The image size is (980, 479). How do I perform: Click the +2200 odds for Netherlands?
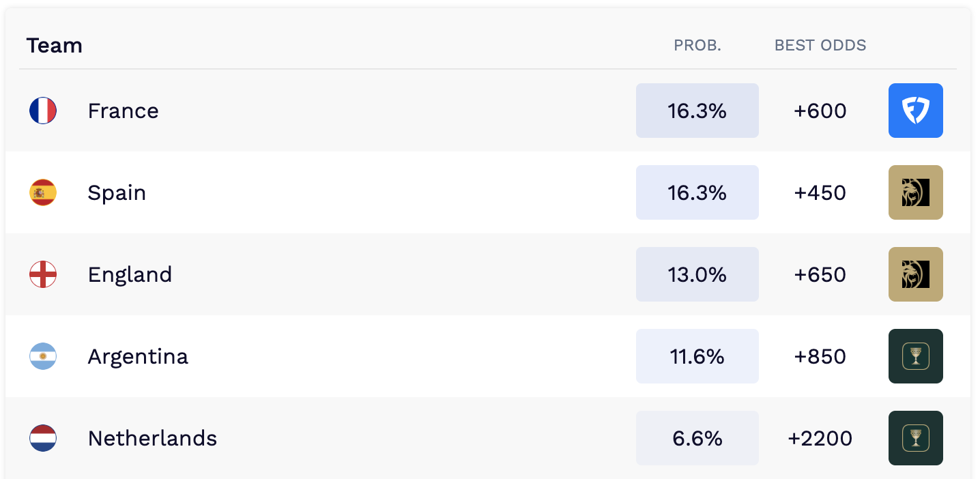coord(820,438)
